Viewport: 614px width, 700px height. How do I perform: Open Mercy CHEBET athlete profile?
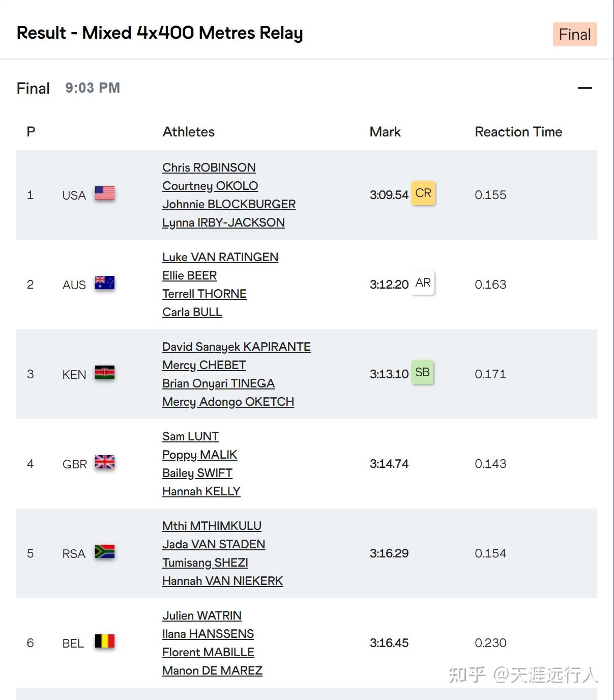point(204,365)
